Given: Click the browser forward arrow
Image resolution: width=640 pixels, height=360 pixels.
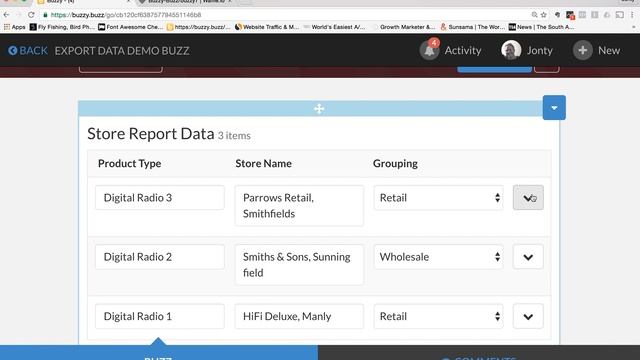Looking at the screenshot, I should pyautogui.click(x=18, y=15).
